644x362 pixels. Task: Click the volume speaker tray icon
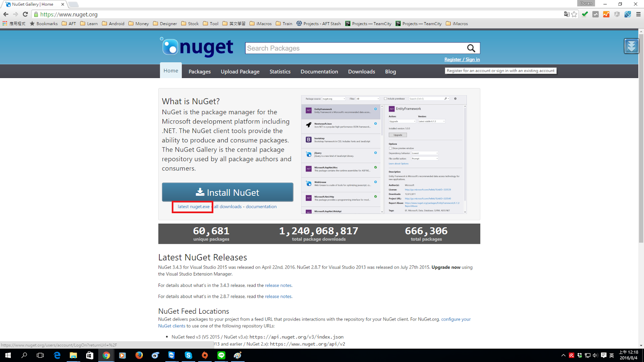[595, 355]
